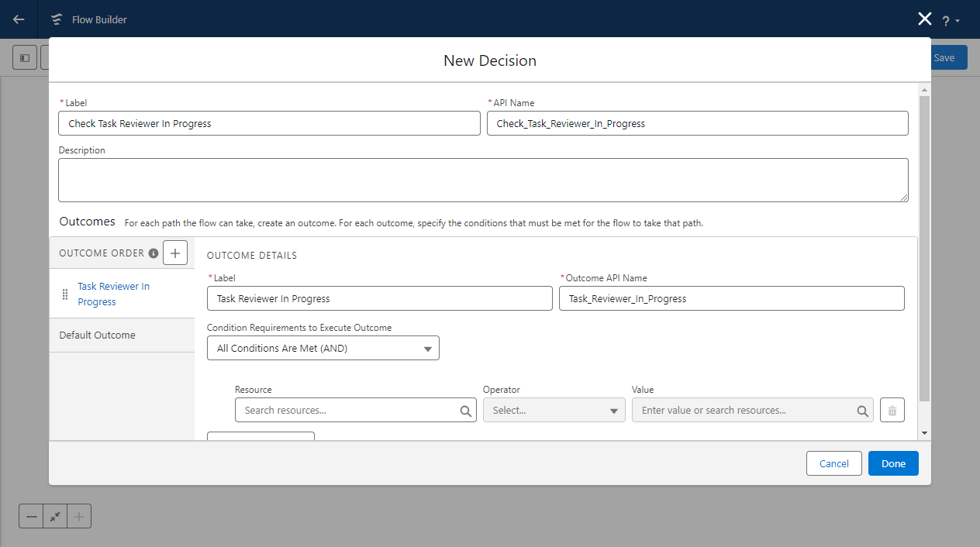
Task: Click the fit-to-view zoom icon
Action: pos(54,515)
